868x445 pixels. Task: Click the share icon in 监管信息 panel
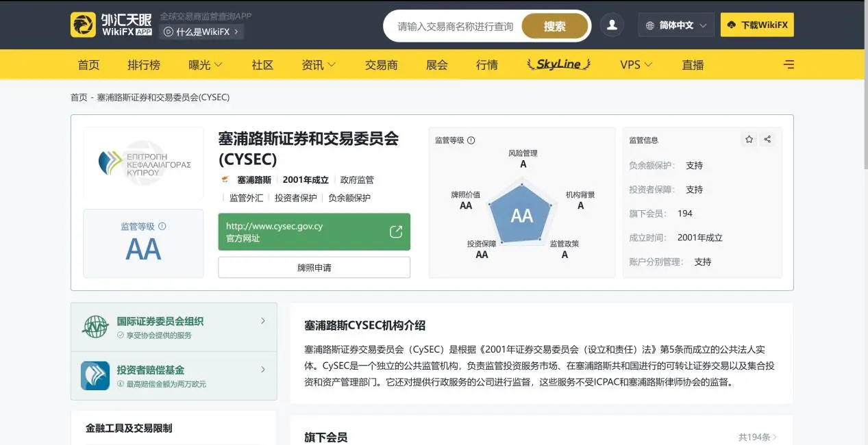pyautogui.click(x=767, y=139)
